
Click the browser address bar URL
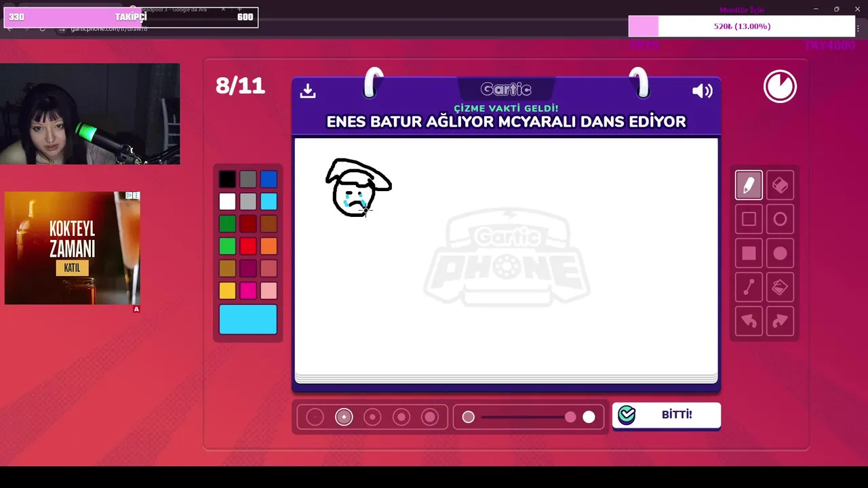(108, 29)
